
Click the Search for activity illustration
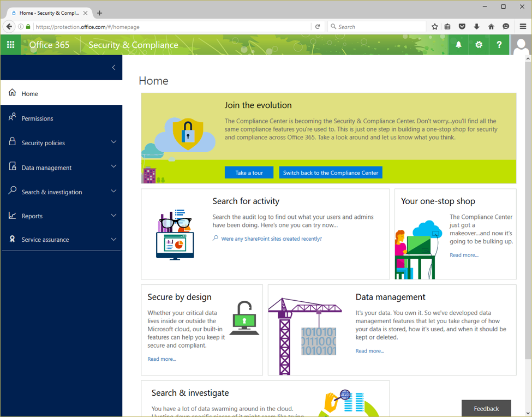click(x=175, y=235)
